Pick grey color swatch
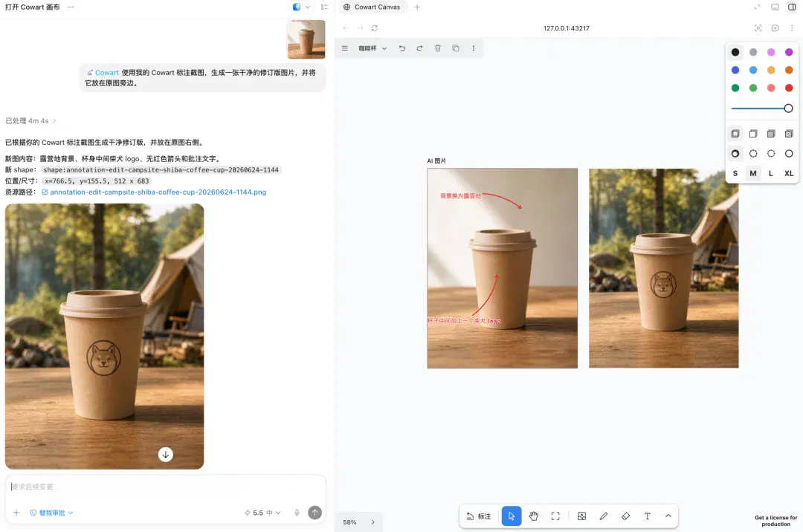803x532 pixels. coord(752,52)
